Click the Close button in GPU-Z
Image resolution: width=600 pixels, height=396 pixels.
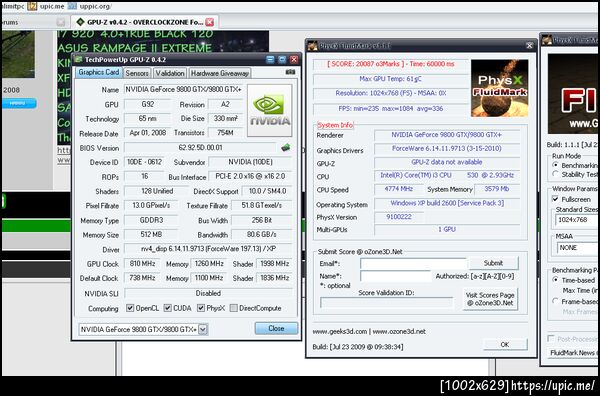[x=276, y=328]
